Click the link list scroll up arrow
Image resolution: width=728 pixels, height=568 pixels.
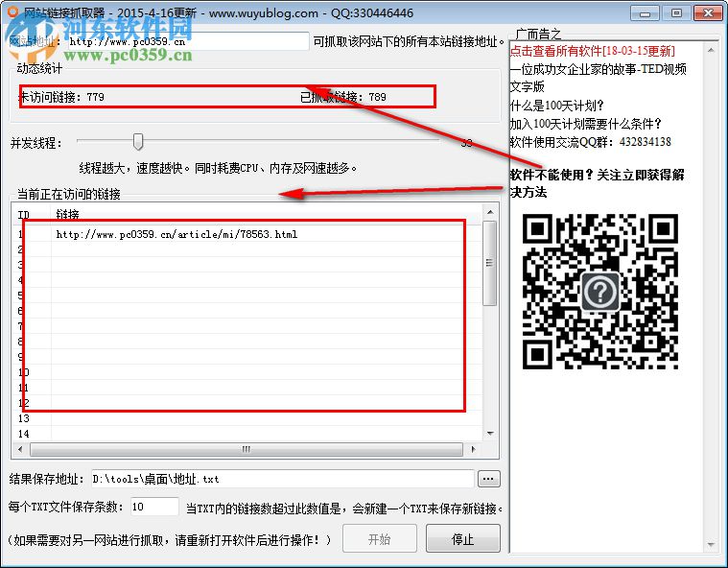coord(490,212)
